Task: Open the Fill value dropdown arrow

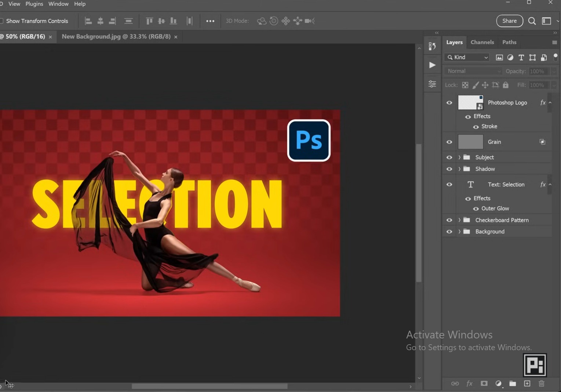Action: tap(554, 85)
